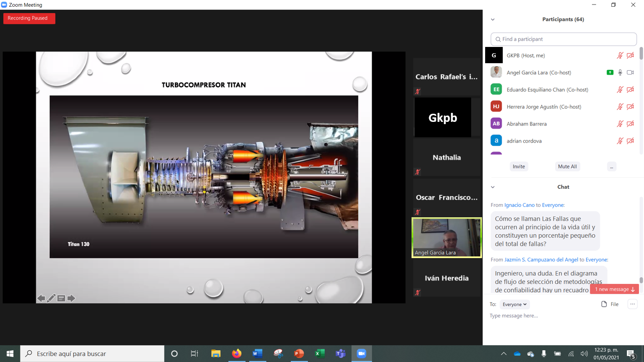Click the next slide arrow in presentation
Screen dimensions: 644x362
point(71,298)
